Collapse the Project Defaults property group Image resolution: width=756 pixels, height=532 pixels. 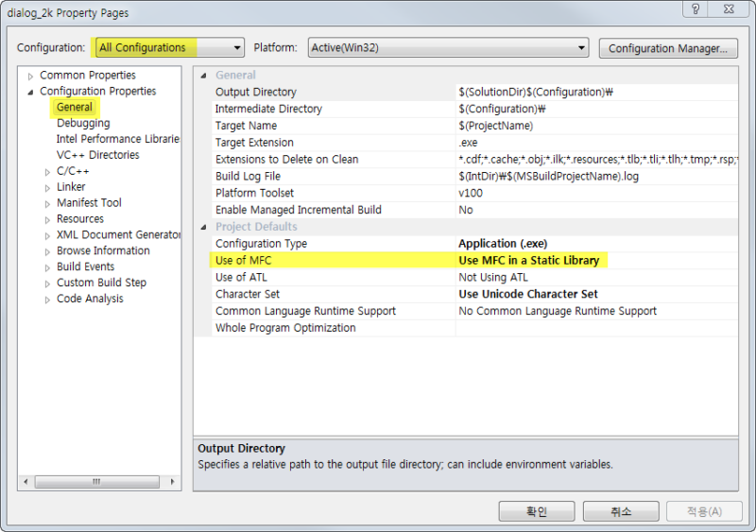click(203, 227)
